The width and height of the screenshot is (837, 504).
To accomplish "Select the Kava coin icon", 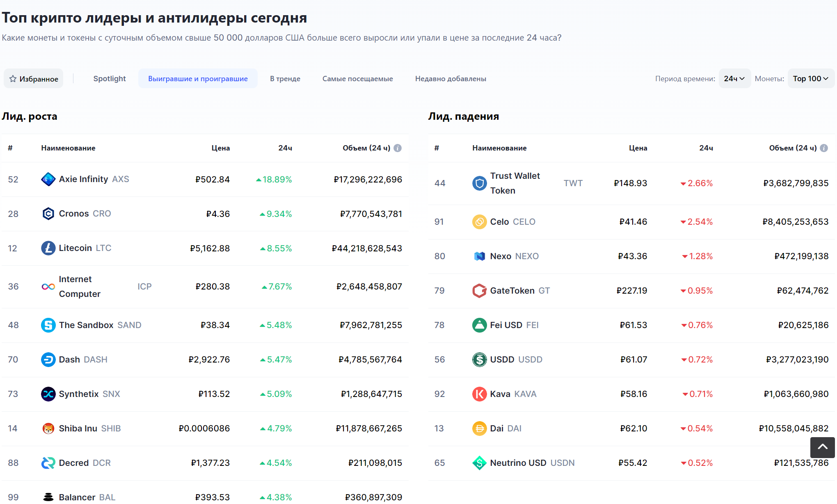I will point(479,394).
